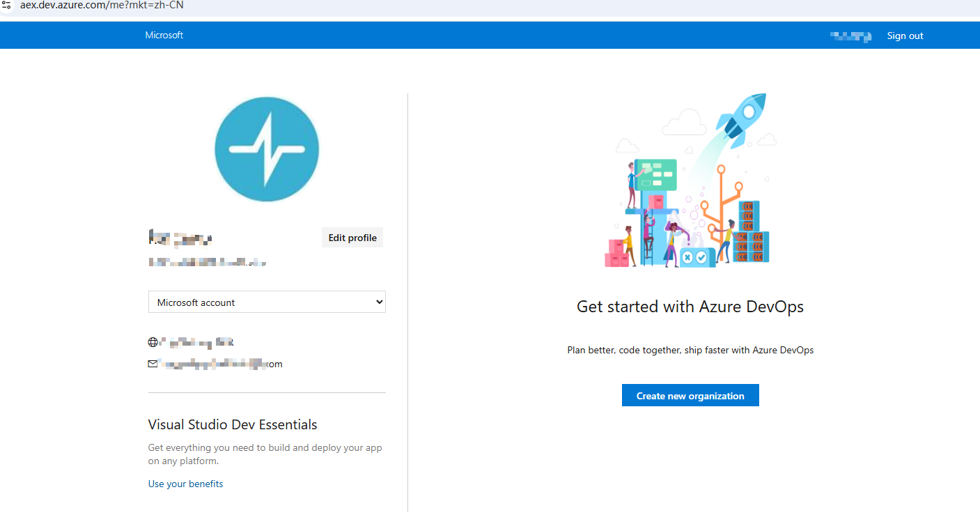This screenshot has height=515, width=980.
Task: Click the rocket illustration image
Action: coord(690,180)
